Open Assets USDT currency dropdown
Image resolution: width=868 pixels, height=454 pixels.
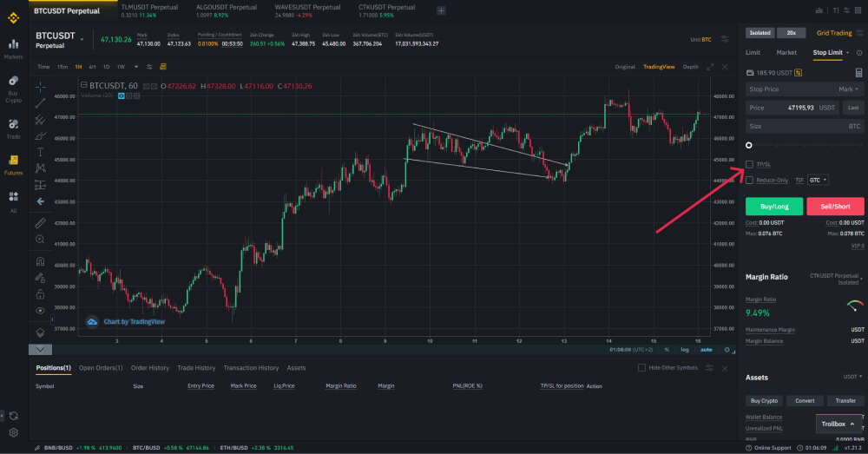tap(852, 377)
